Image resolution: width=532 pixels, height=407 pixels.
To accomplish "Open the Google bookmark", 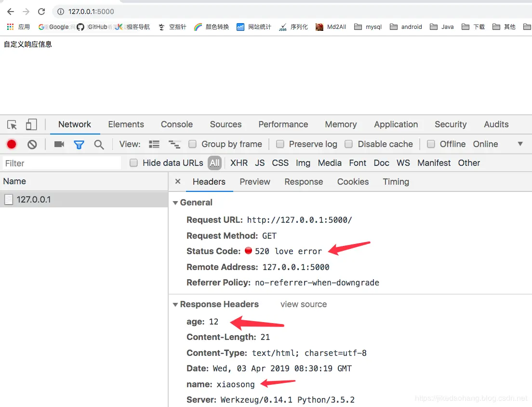I will pos(53,27).
